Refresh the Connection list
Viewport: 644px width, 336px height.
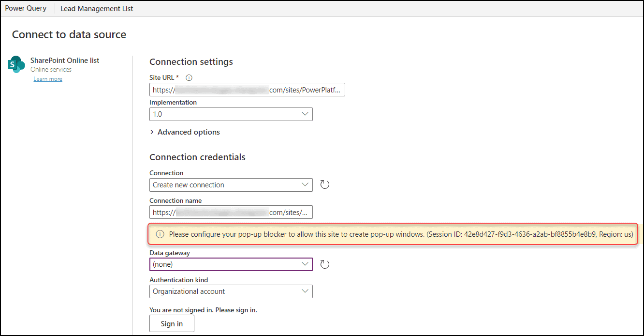pos(325,184)
